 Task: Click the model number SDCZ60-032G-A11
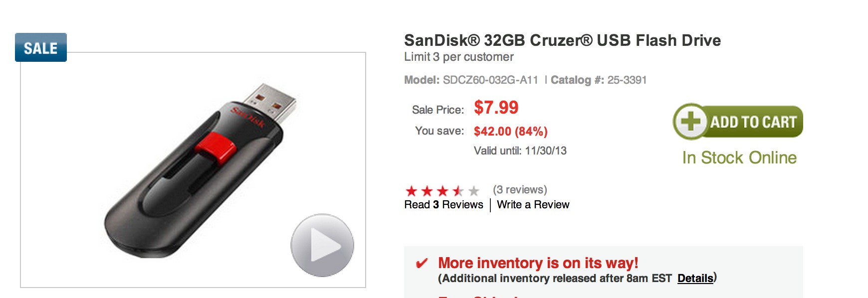tap(490, 80)
